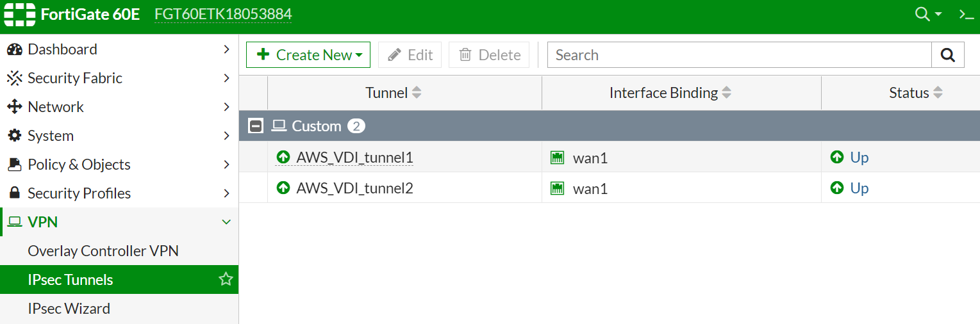Favorite IPsec Tunnels with the star icon
The image size is (980, 324).
[226, 279]
